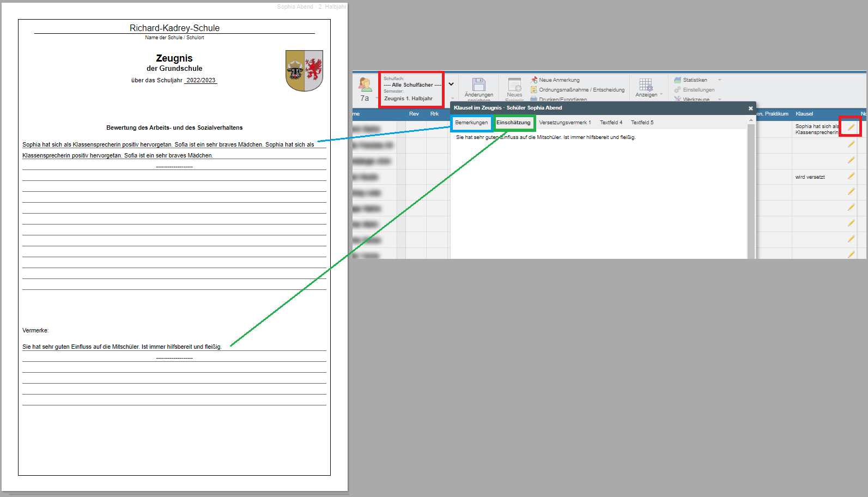
Task: Click the dialog's vertical scrollbar up arrow
Action: click(x=751, y=120)
